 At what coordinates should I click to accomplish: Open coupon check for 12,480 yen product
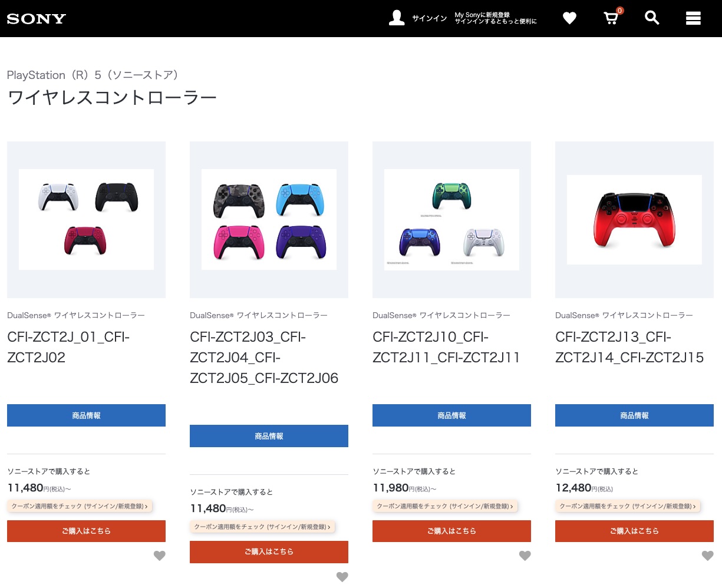pos(628,506)
